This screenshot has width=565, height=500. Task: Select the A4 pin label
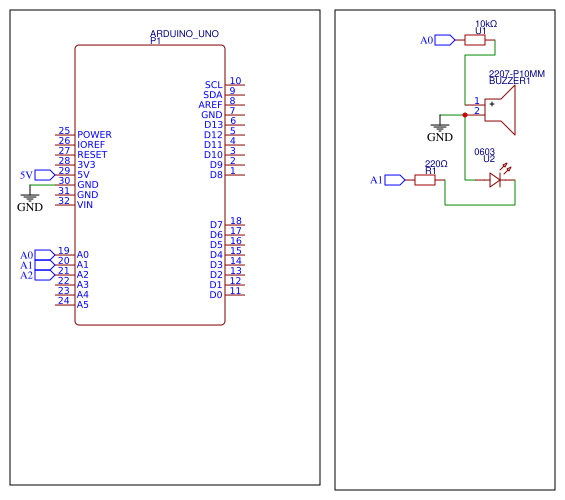(83, 295)
